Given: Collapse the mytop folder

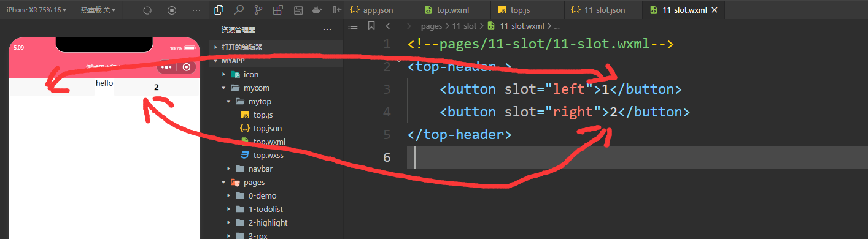Looking at the screenshot, I should point(276,101).
